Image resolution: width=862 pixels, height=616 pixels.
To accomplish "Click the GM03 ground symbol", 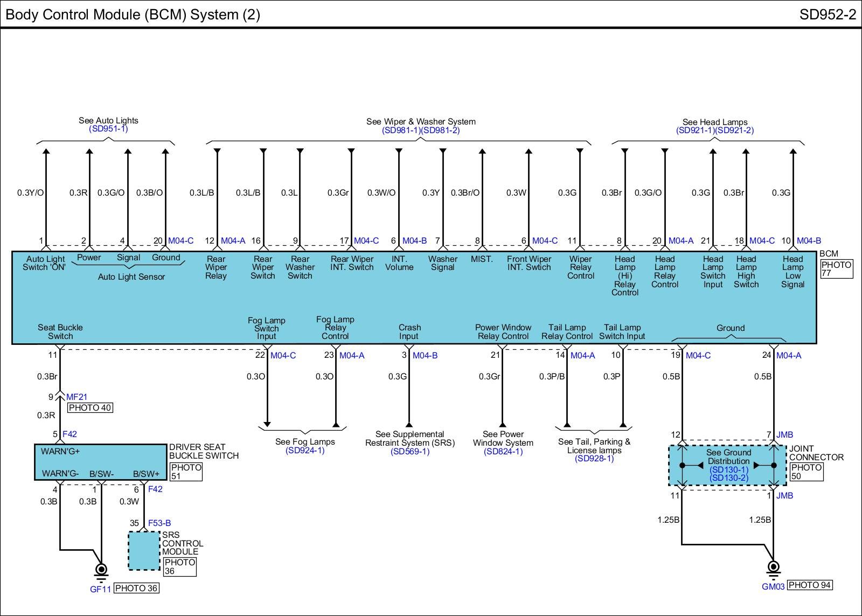I will 773,567.
